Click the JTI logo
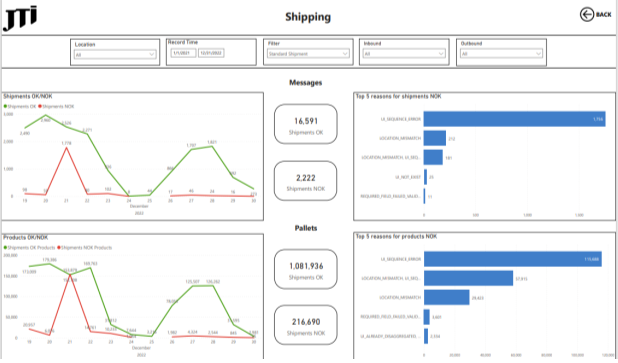The width and height of the screenshot is (618, 363). click(20, 18)
